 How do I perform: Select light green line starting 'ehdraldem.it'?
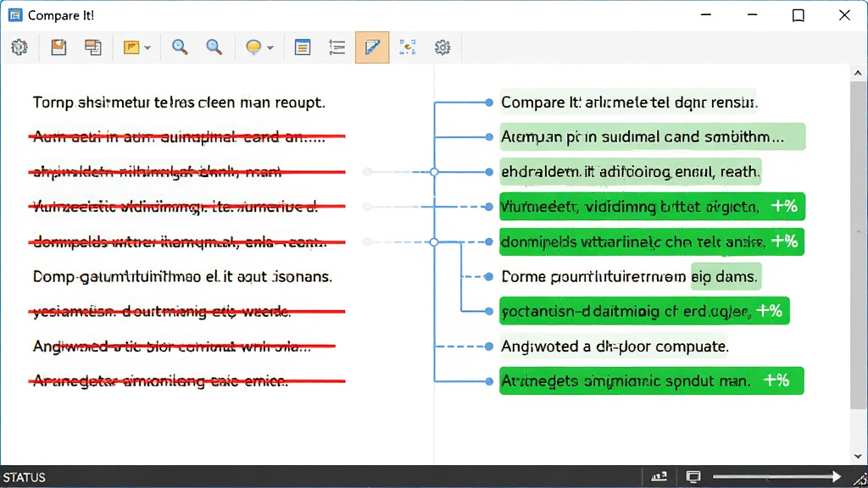[631, 172]
